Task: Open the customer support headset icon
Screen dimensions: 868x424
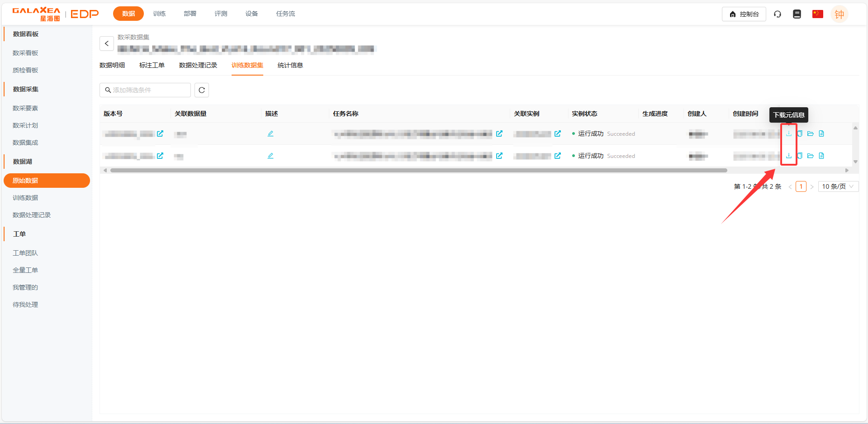Action: tap(778, 14)
